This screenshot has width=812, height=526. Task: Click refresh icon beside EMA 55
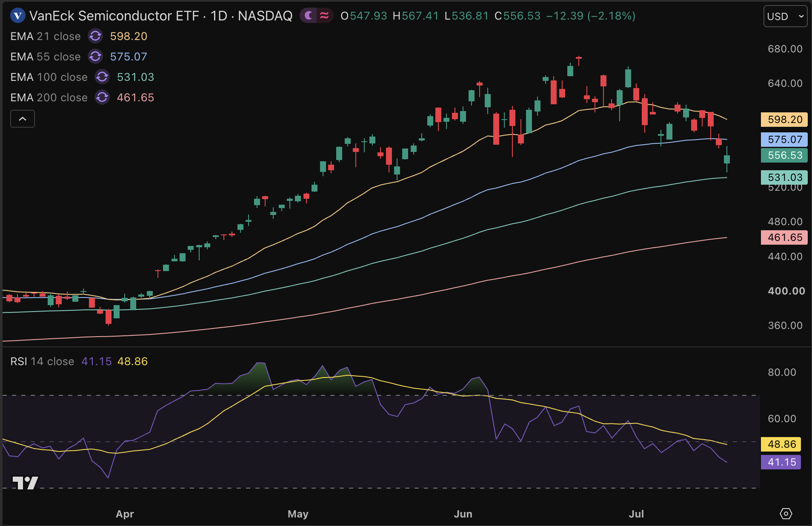95,57
